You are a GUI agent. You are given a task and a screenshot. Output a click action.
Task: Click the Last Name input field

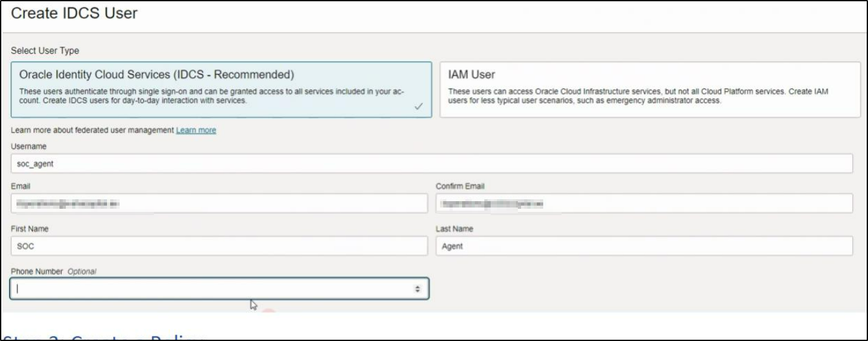click(645, 246)
